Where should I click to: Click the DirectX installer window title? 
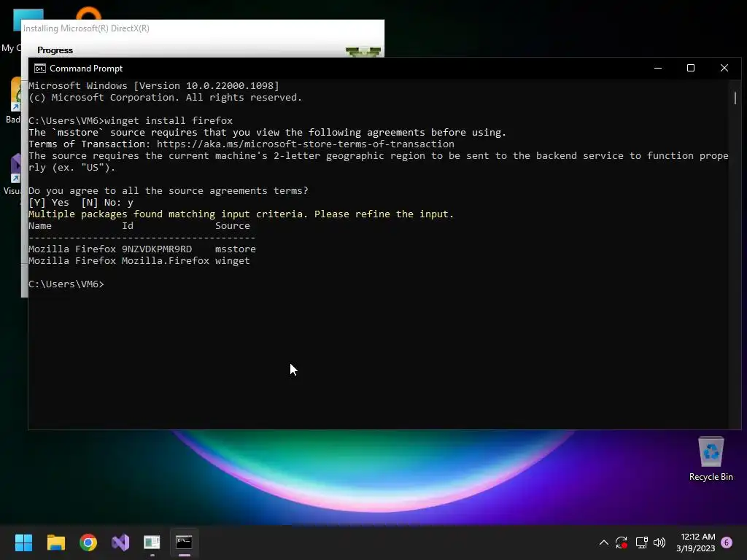(86, 28)
